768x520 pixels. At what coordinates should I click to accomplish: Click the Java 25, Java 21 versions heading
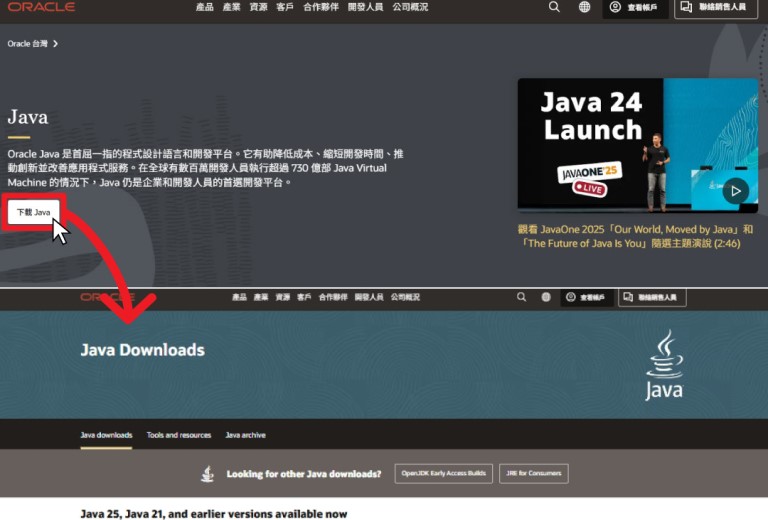(x=214, y=514)
